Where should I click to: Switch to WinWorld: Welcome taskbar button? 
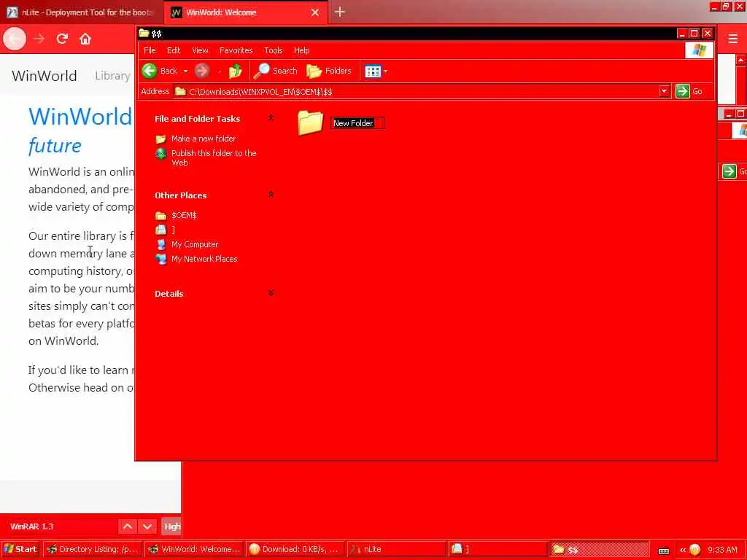coord(194,549)
